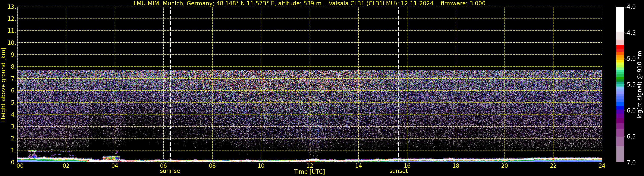The width and height of the screenshot is (644, 176).
Task: Click the "Time [UTC]" axis title
Action: tap(309, 172)
